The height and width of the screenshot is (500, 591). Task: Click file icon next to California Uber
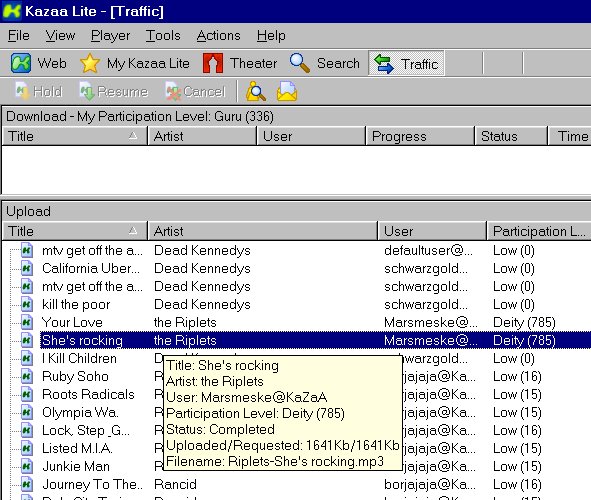26,268
